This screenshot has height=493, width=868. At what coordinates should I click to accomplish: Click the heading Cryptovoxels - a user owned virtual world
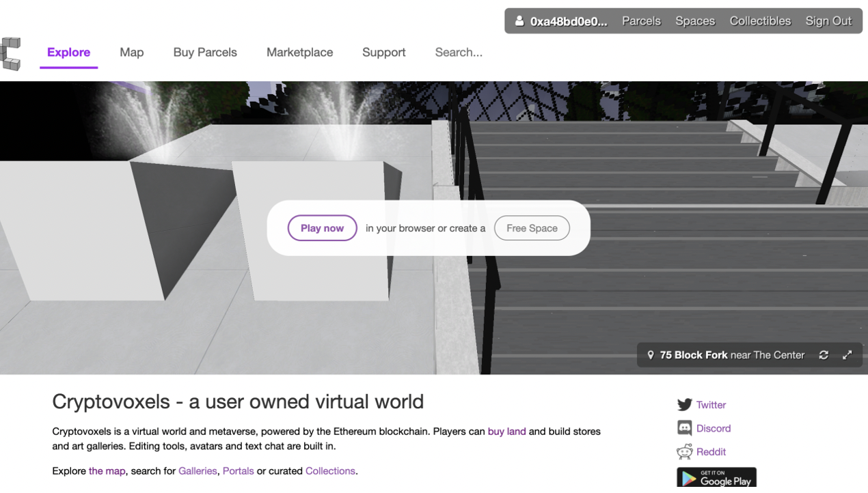(x=238, y=402)
